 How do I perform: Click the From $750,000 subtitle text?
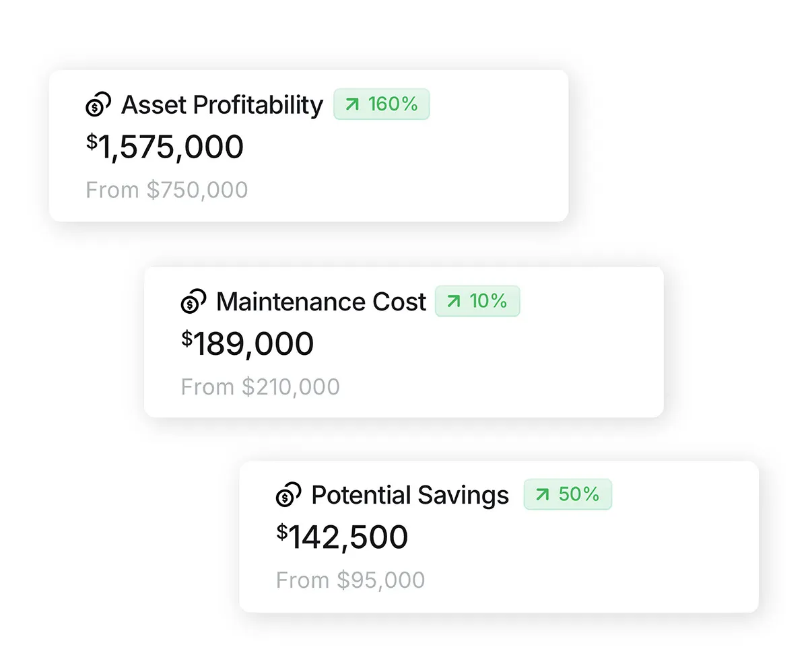(167, 189)
